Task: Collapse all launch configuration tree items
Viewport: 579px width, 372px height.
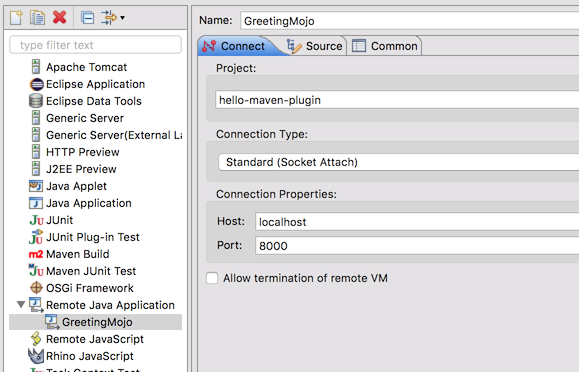Action: tap(88, 17)
